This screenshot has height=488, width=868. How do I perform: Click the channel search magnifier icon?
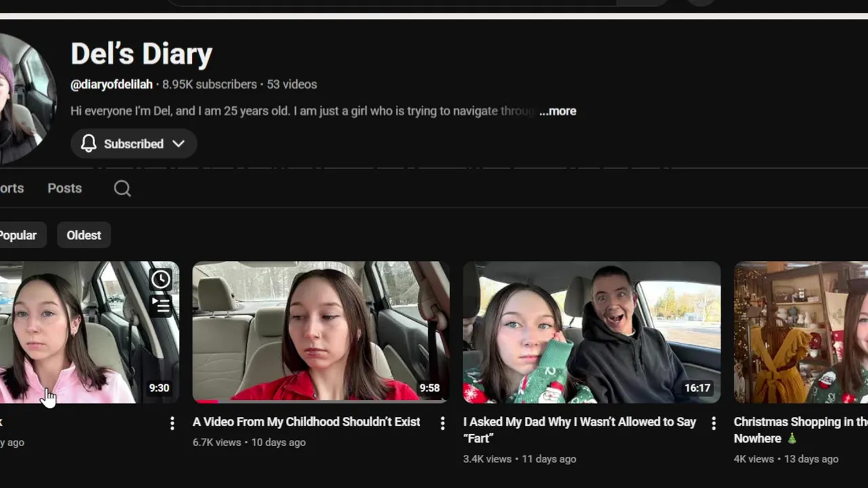[122, 188]
